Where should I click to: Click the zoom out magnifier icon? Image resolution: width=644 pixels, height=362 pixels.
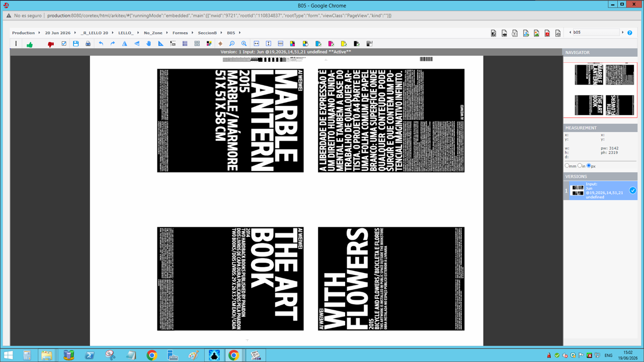pos(232,44)
